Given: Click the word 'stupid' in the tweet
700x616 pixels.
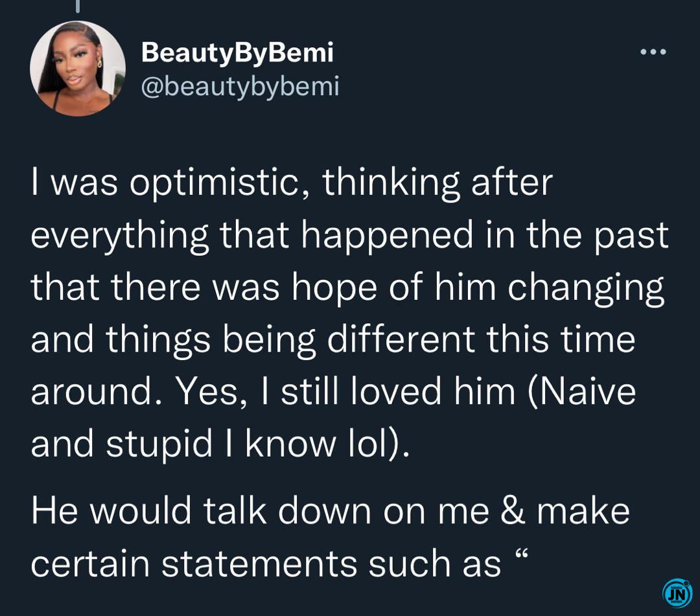Looking at the screenshot, I should [x=159, y=444].
